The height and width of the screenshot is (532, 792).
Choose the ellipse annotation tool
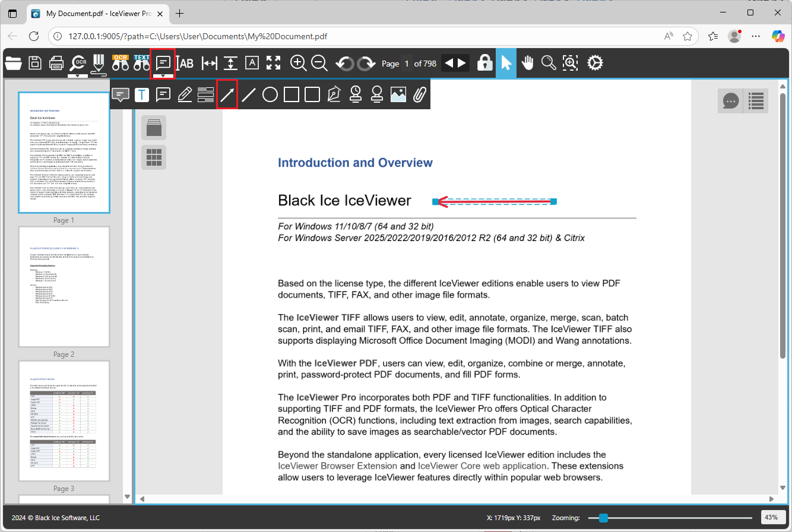click(270, 94)
